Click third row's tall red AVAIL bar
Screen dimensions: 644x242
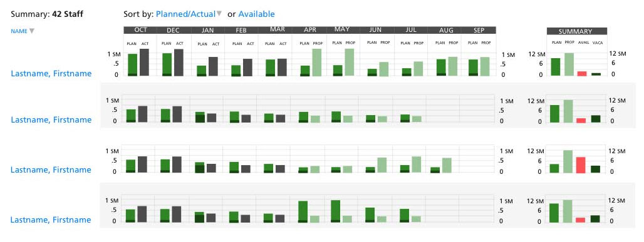(x=581, y=165)
